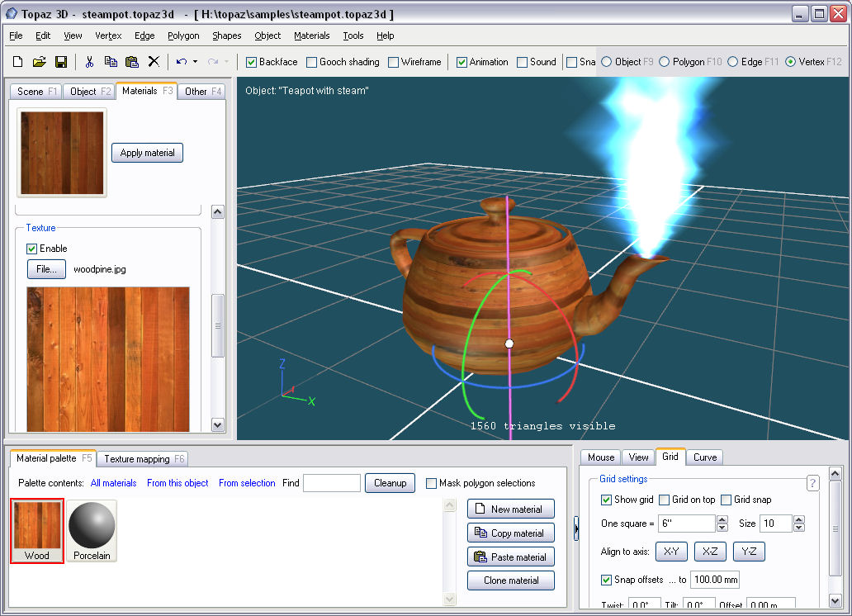The height and width of the screenshot is (616, 852).
Task: Click the Paste clipboard icon
Action: 132,62
